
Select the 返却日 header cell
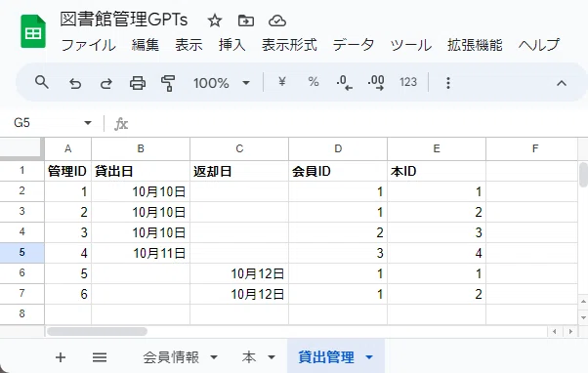pyautogui.click(x=239, y=171)
